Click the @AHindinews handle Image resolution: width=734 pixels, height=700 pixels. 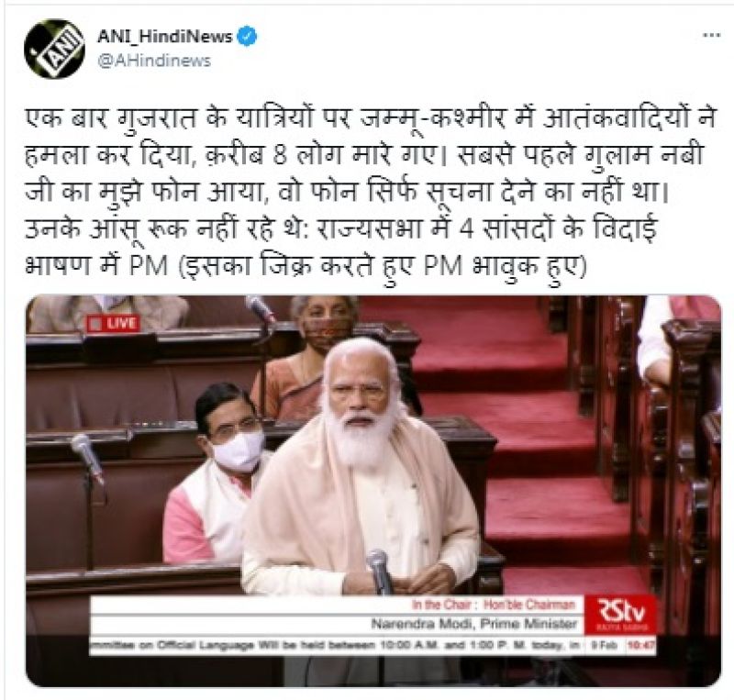(x=154, y=61)
